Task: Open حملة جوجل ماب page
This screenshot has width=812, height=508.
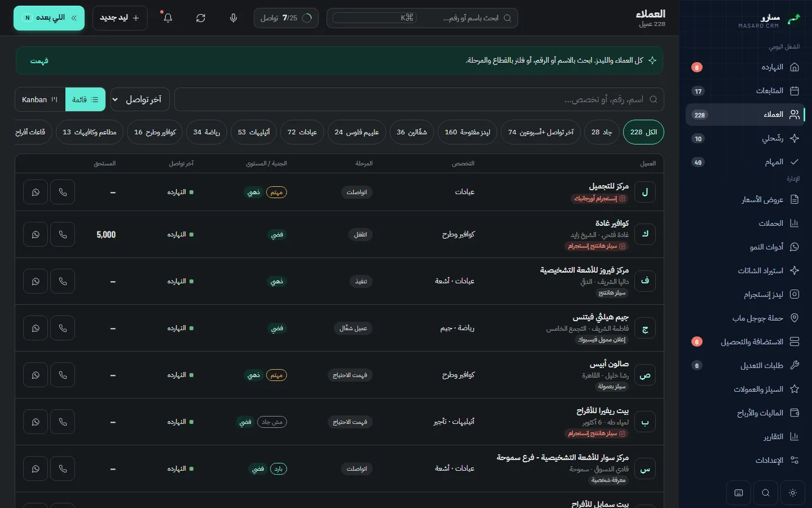Action: 745,318
